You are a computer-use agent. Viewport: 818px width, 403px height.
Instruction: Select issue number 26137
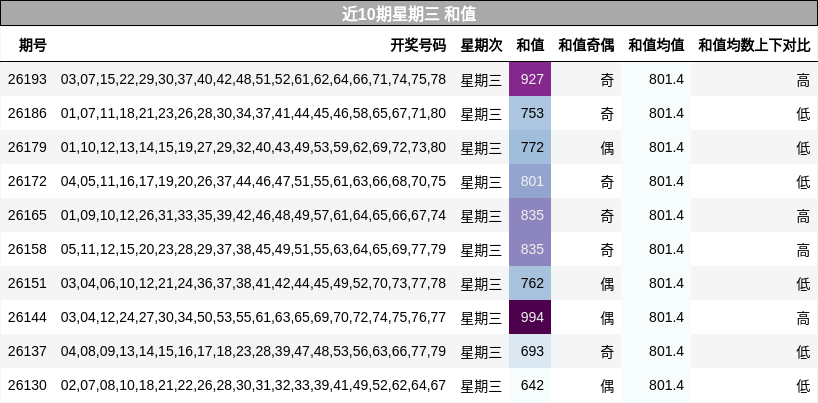point(27,351)
